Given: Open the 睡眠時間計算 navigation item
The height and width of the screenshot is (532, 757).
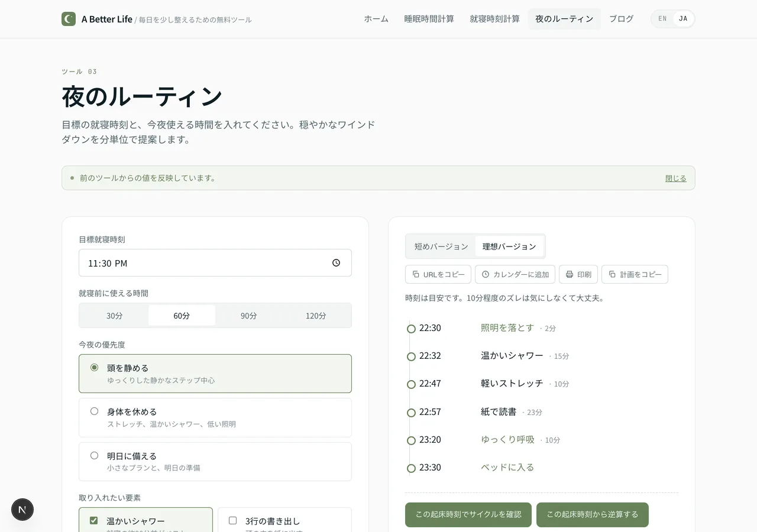Looking at the screenshot, I should 429,18.
